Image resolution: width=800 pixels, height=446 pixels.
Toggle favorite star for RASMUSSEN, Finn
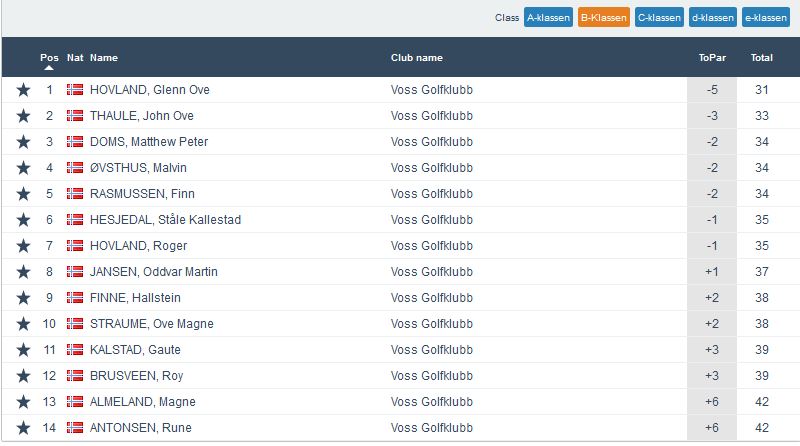[x=23, y=194]
